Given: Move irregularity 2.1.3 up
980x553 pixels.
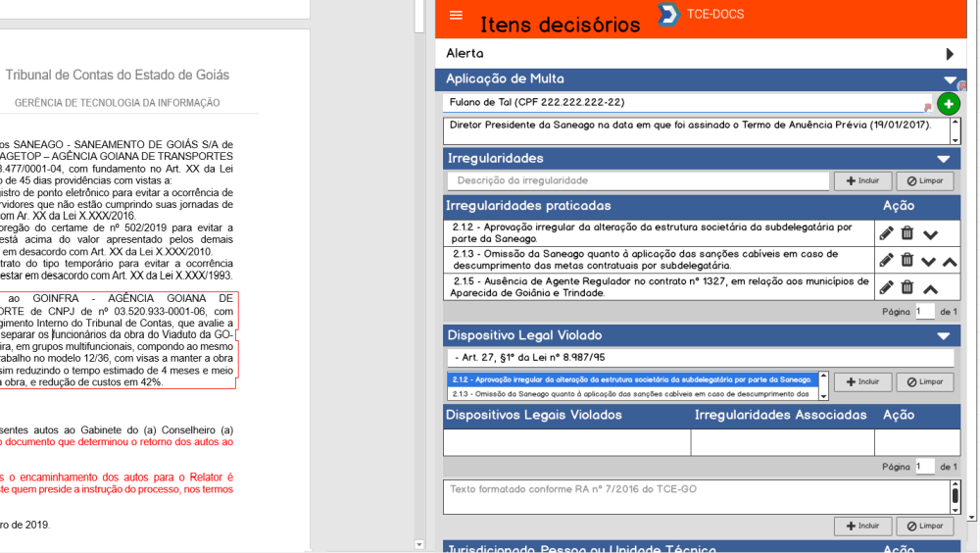Looking at the screenshot, I should [x=950, y=261].
